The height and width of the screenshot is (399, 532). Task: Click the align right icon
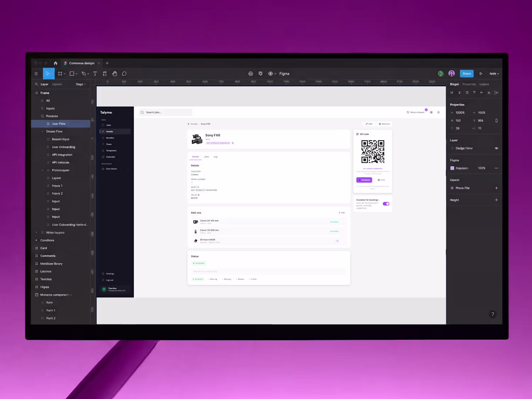click(467, 93)
